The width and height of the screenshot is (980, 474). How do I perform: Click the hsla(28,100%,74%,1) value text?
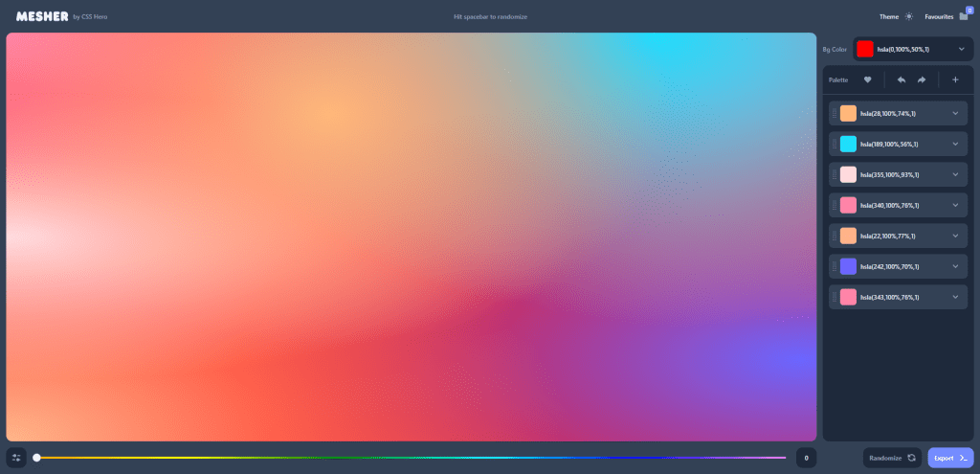(x=887, y=113)
